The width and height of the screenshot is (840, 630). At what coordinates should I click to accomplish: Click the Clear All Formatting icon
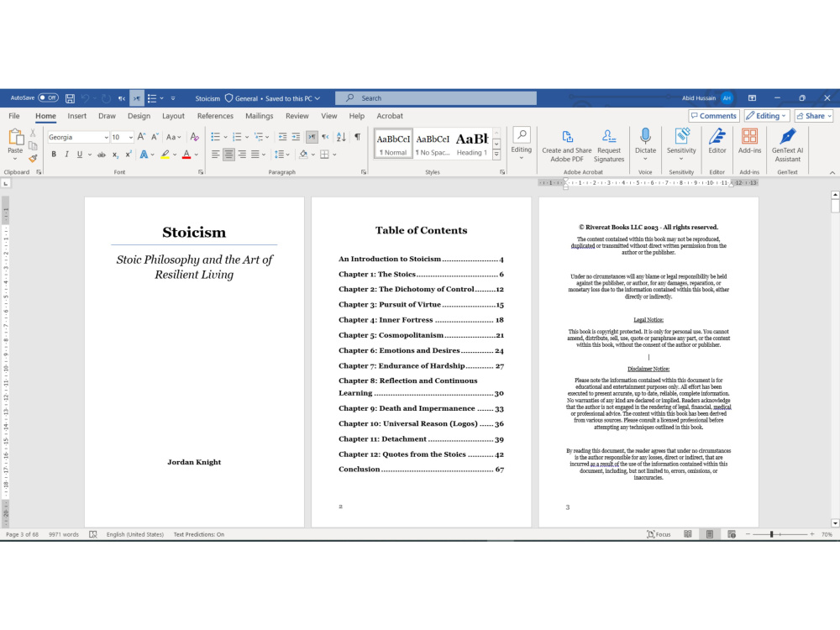(x=195, y=137)
